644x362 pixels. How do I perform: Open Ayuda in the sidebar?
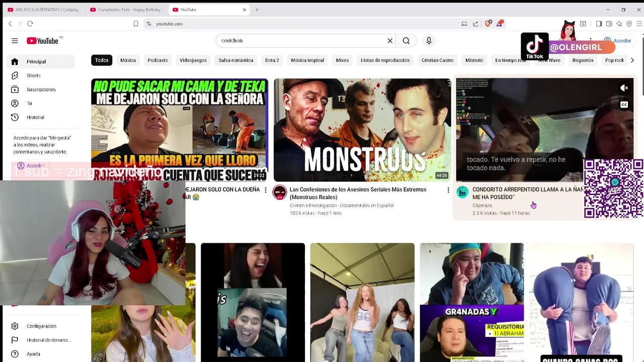tap(41, 354)
